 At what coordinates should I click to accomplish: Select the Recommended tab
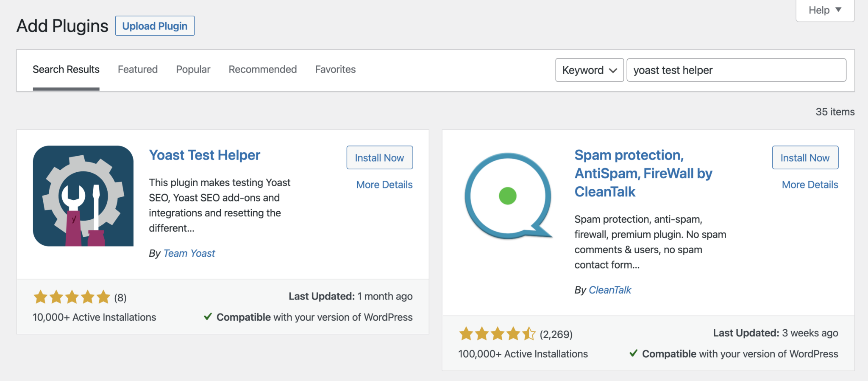point(262,69)
